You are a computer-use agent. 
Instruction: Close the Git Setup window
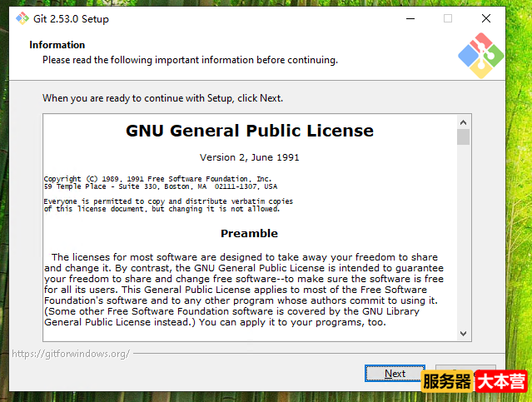(x=486, y=18)
